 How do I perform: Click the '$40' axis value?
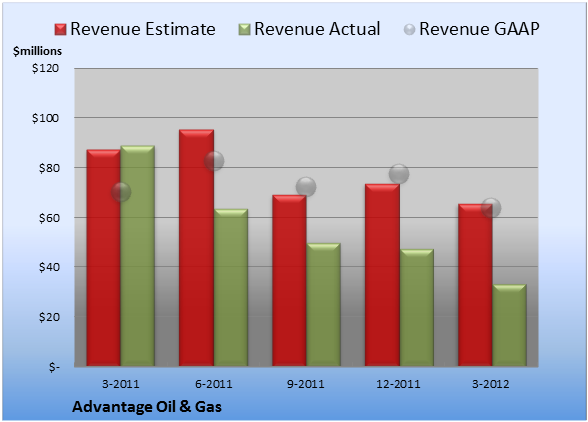pyautogui.click(x=49, y=267)
